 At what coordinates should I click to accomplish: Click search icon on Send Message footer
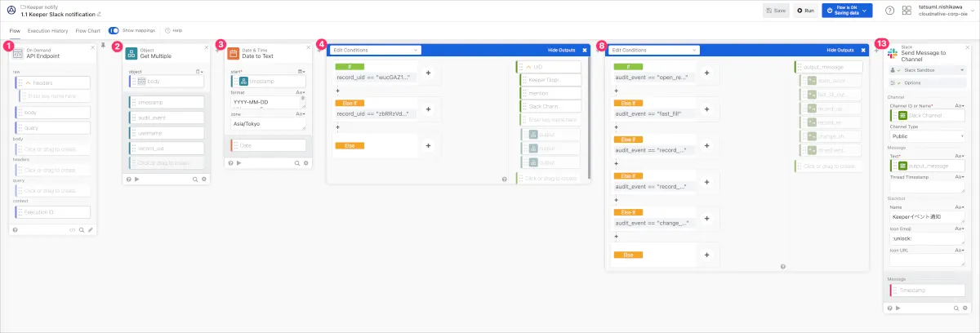(x=956, y=307)
